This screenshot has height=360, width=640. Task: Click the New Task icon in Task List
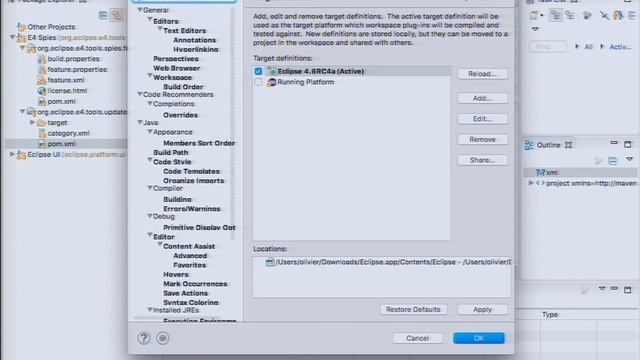[534, 16]
